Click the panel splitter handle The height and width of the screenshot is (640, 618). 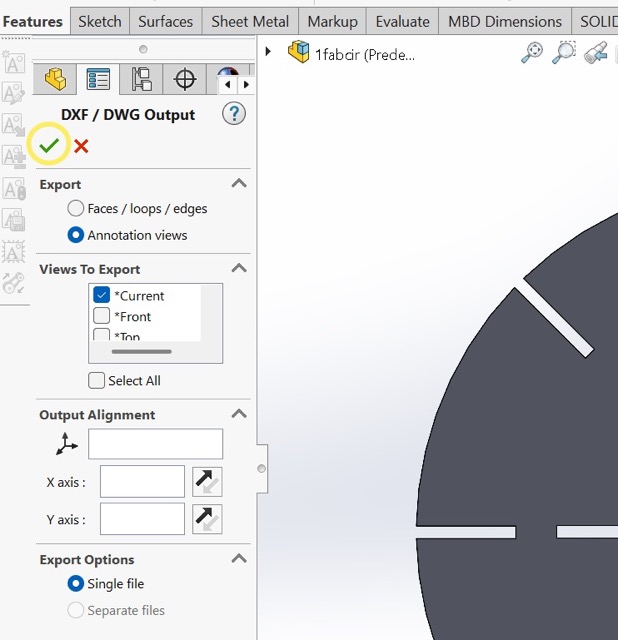(x=262, y=469)
